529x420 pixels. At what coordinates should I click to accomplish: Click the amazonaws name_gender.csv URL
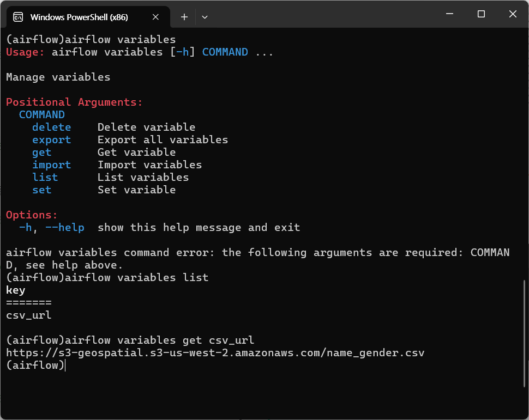215,353
